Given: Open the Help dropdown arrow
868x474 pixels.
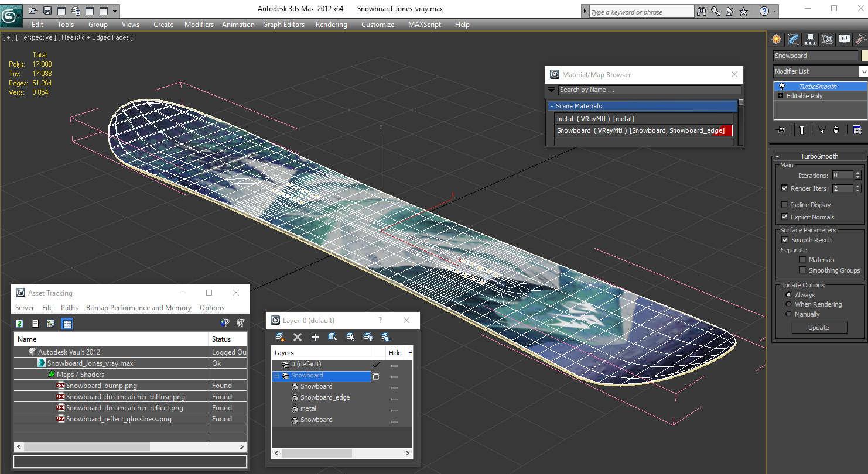Looking at the screenshot, I should 775,11.
